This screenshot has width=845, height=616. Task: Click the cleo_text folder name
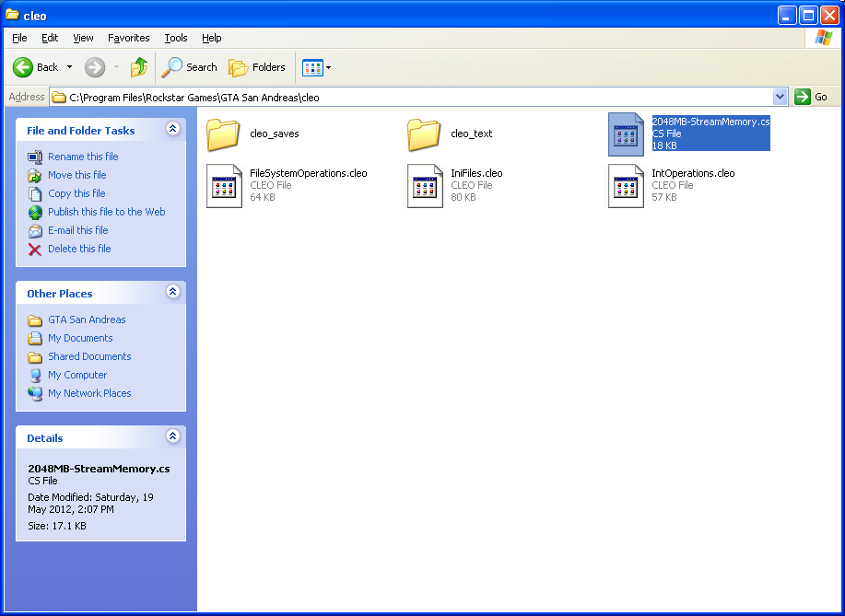[472, 134]
